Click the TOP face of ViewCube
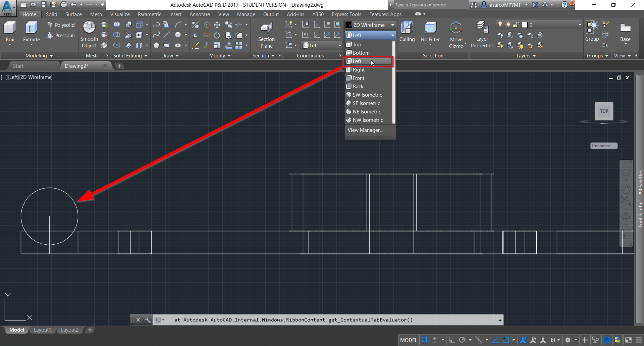The width and height of the screenshot is (644, 346). coord(604,111)
